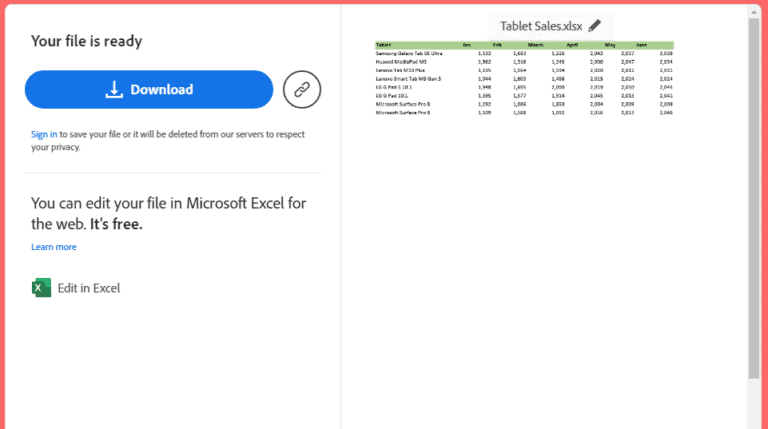Click the Lenovo Smart Tab M8 row
768x429 pixels.
pos(524,79)
